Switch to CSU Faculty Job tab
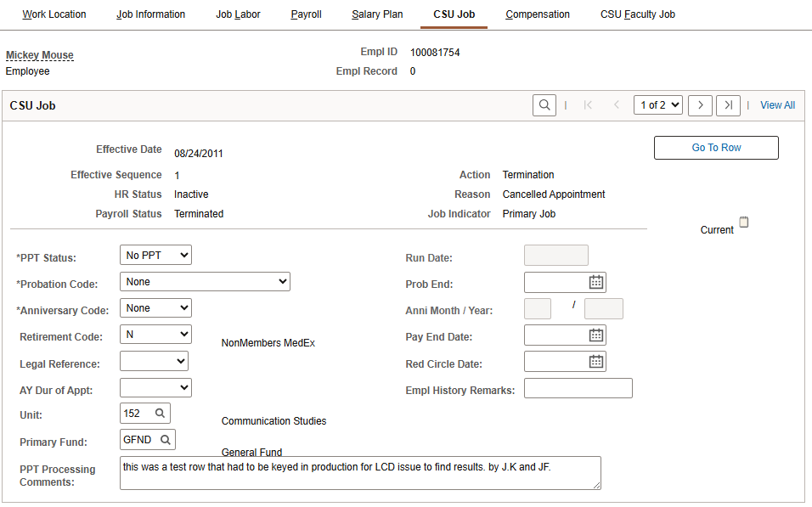Image resolution: width=812 pixels, height=507 pixels. (637, 14)
